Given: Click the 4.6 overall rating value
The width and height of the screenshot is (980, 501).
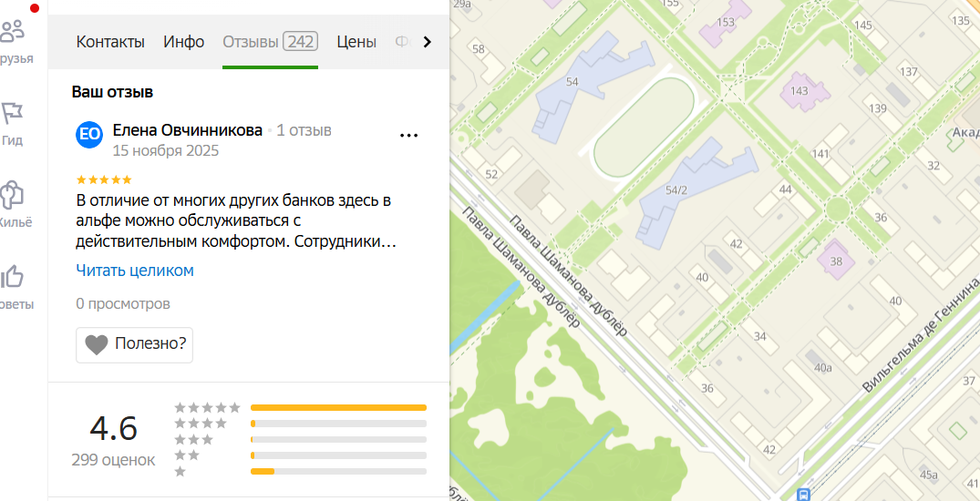Looking at the screenshot, I should tap(113, 428).
